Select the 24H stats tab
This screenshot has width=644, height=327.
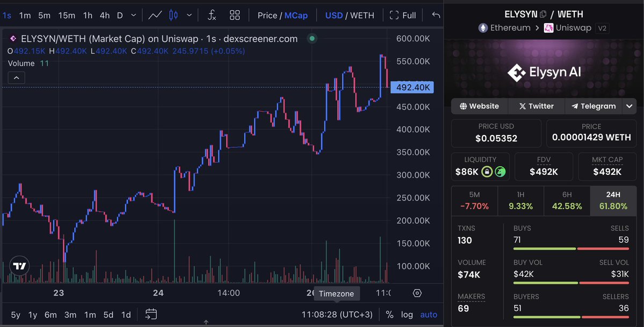tap(613, 201)
